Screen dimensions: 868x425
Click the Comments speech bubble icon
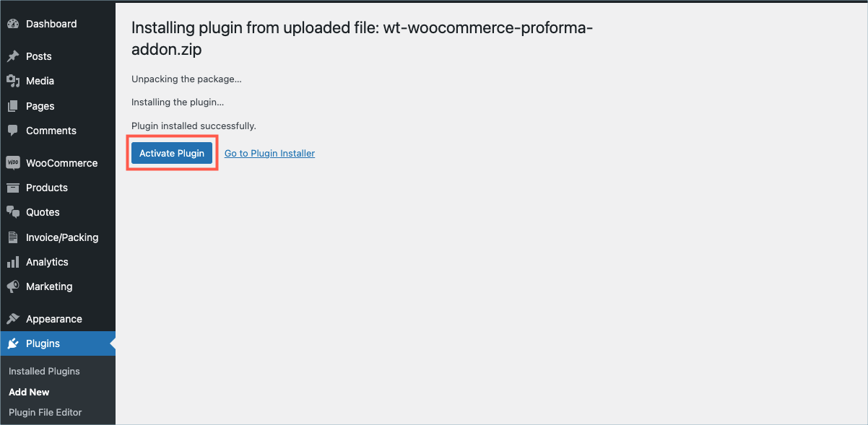[13, 131]
